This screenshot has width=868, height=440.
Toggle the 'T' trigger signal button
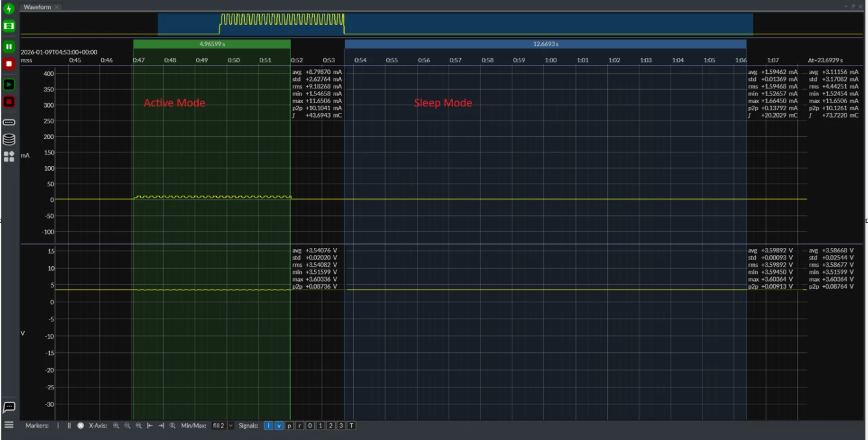click(351, 426)
